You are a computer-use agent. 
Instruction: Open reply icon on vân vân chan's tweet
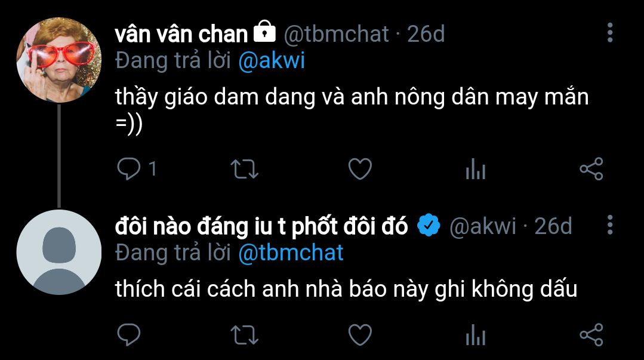point(129,169)
